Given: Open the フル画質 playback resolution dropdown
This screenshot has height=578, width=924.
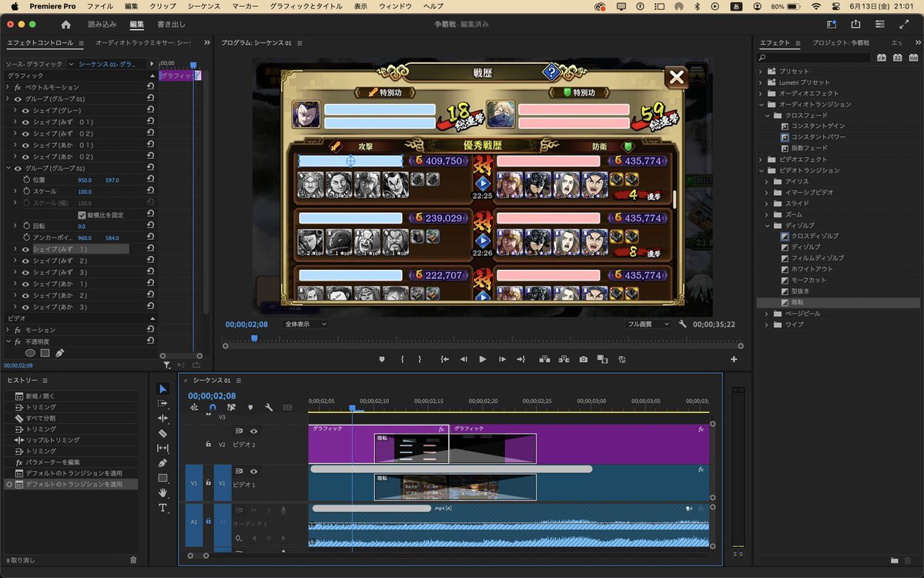Looking at the screenshot, I should 649,324.
